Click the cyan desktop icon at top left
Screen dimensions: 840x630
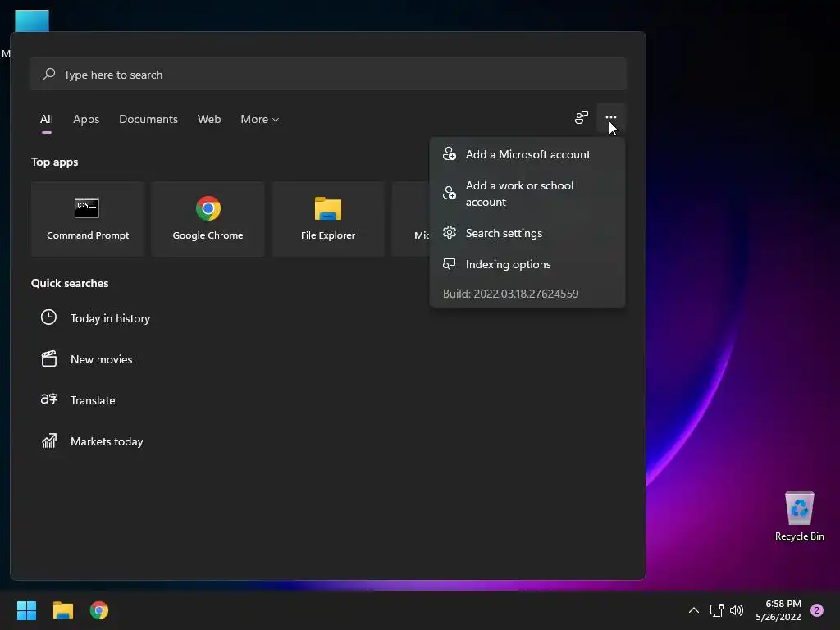[32, 21]
